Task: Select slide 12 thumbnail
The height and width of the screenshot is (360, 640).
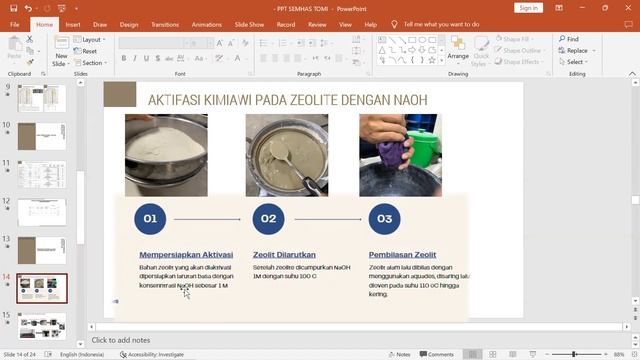Action: (x=42, y=212)
